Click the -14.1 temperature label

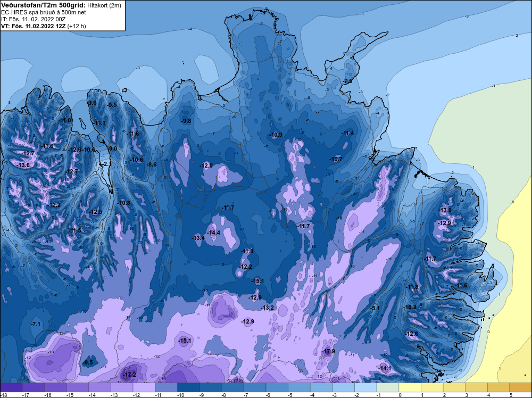click(385, 369)
